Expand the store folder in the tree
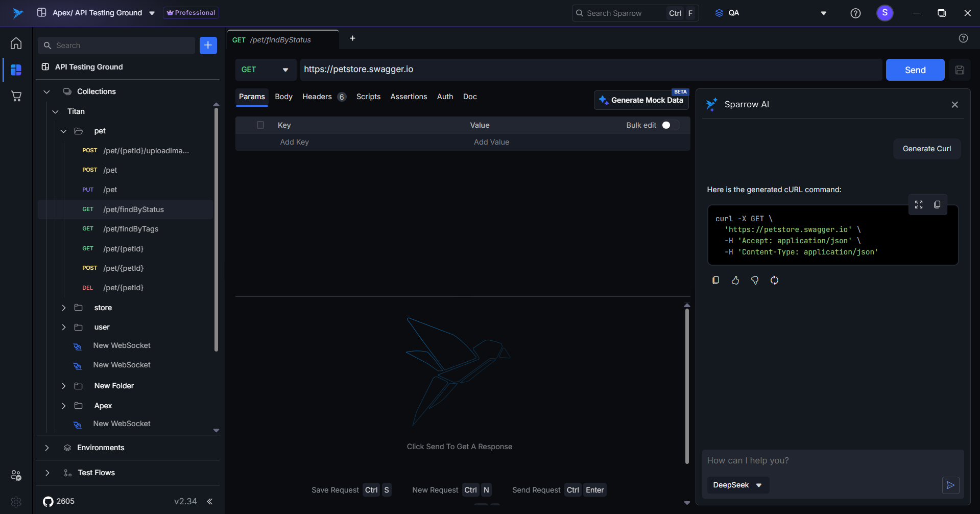Viewport: 980px width, 514px height. (x=64, y=308)
